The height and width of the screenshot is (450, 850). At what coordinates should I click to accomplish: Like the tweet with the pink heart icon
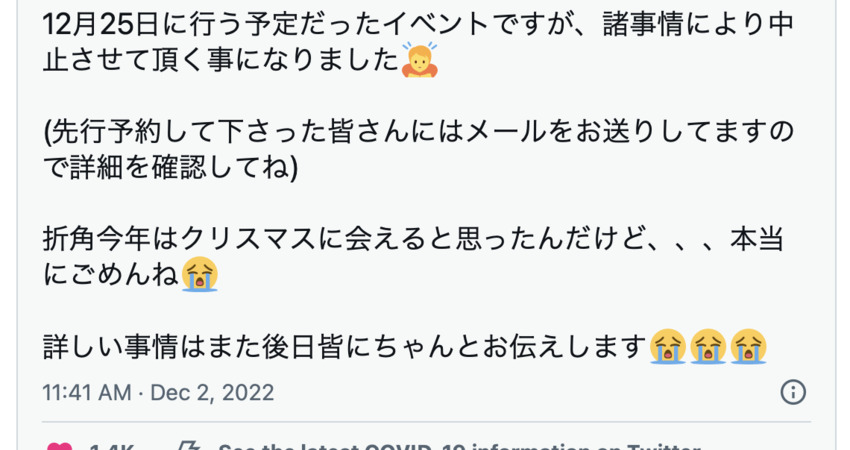click(59, 446)
